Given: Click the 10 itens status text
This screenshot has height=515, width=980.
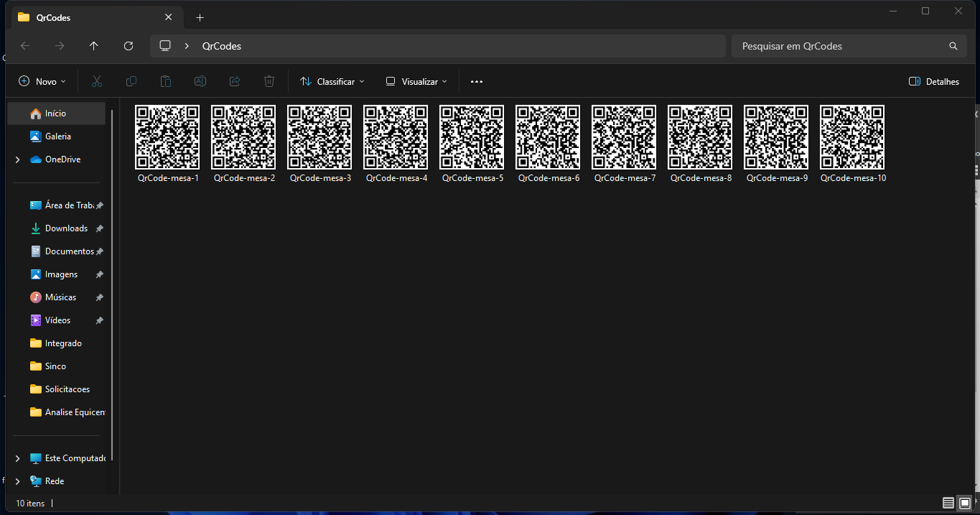Looking at the screenshot, I should 30,504.
